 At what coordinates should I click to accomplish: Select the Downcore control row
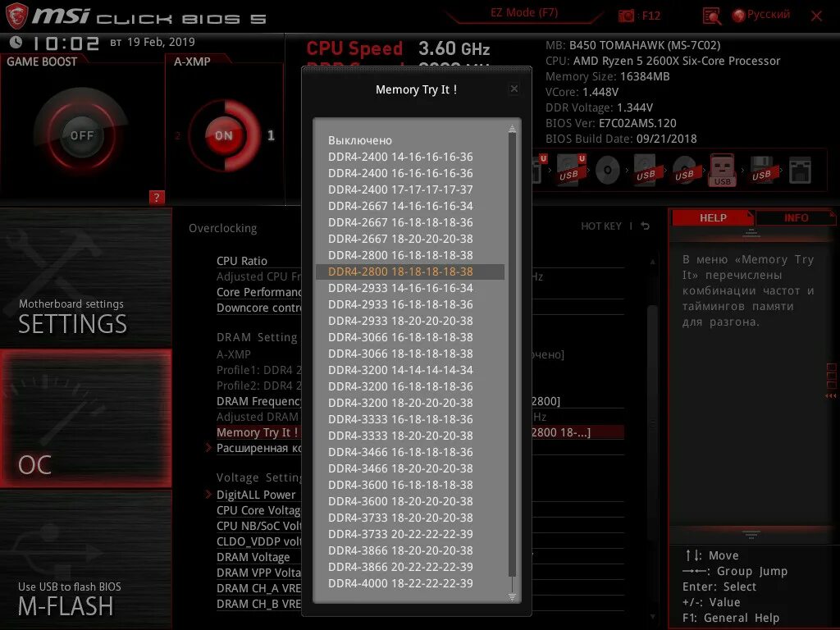point(258,308)
